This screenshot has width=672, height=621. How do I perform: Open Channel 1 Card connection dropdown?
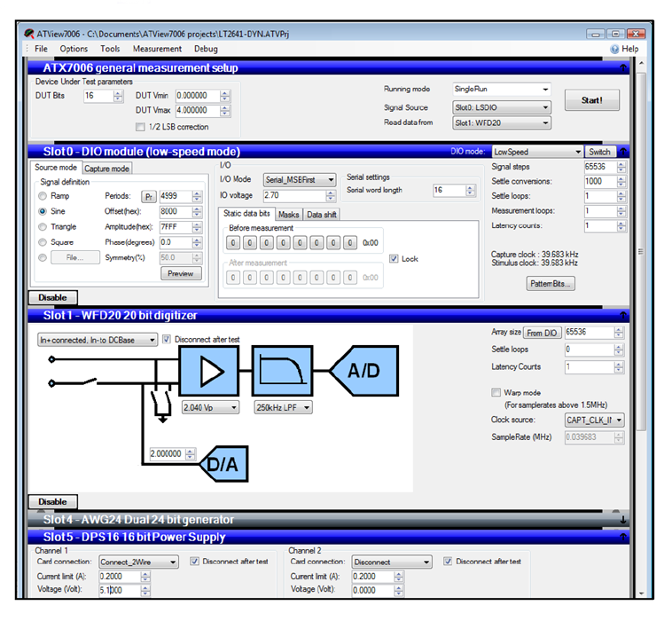[x=138, y=562]
